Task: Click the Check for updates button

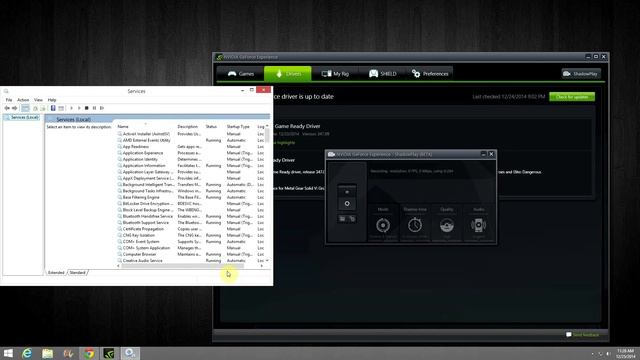Action: [572, 97]
